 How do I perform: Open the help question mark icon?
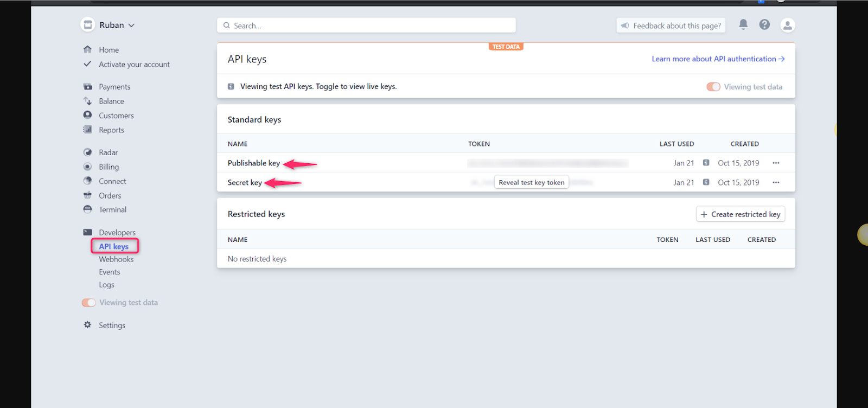764,24
